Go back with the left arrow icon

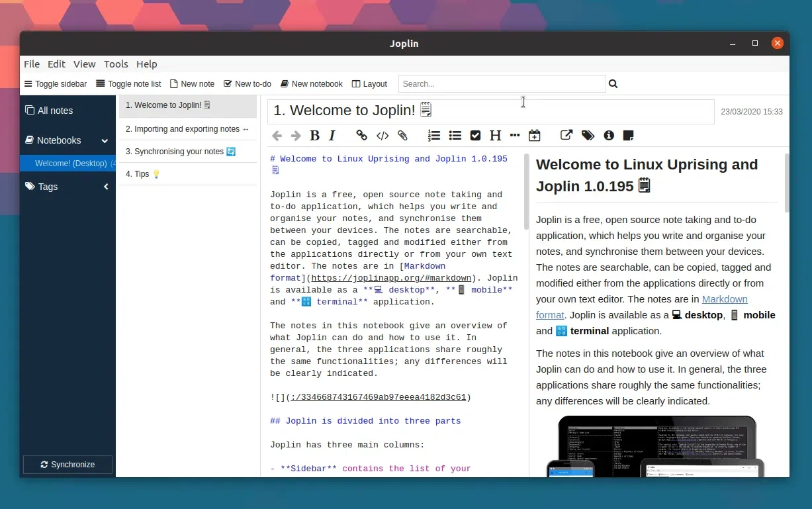(277, 136)
